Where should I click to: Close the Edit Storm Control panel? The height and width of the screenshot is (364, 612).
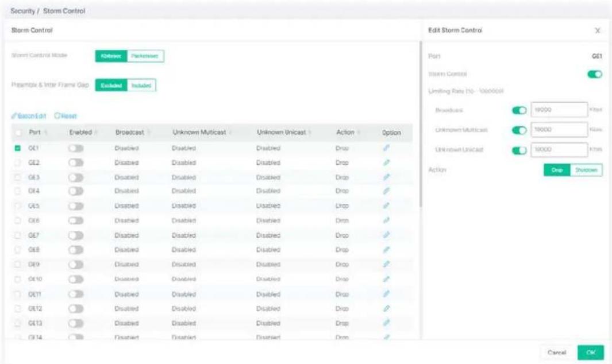pos(597,30)
